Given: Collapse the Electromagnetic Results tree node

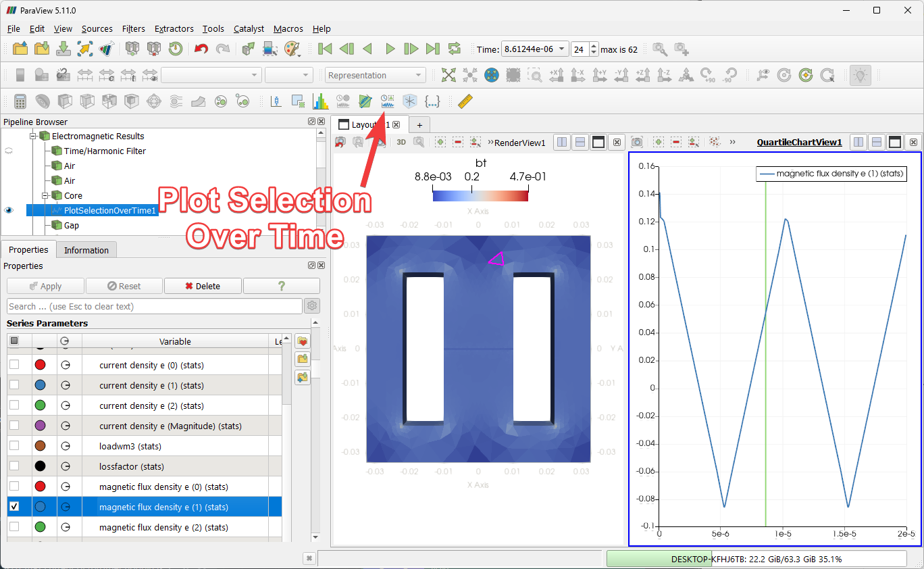Looking at the screenshot, I should click(x=32, y=136).
